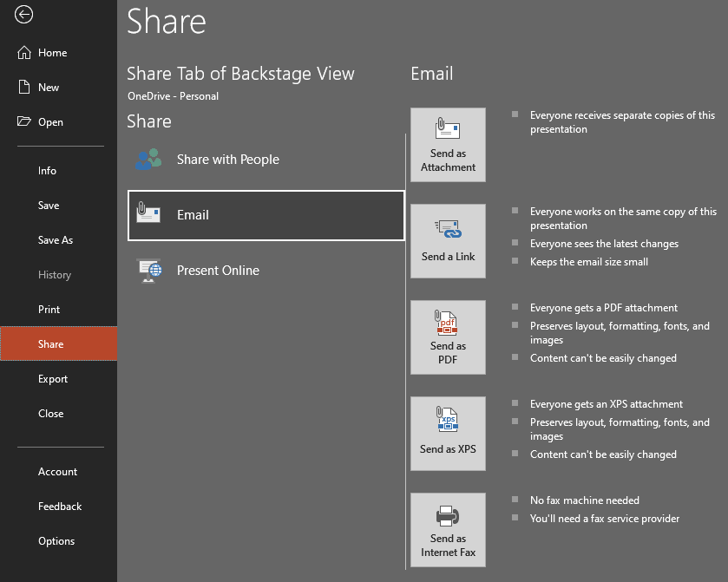This screenshot has width=728, height=582.
Task: Select the Email envelope icon
Action: click(x=150, y=214)
